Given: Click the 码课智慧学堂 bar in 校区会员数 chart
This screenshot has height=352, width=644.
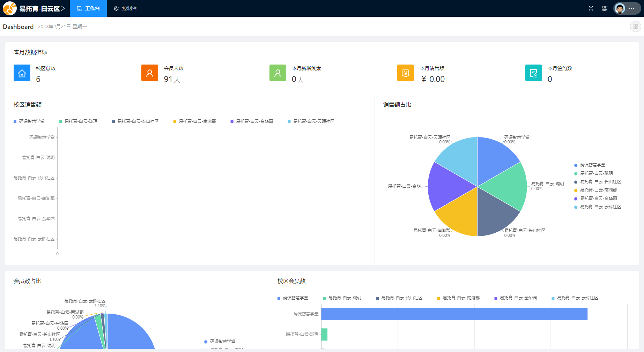Looking at the screenshot, I should click(x=454, y=314).
